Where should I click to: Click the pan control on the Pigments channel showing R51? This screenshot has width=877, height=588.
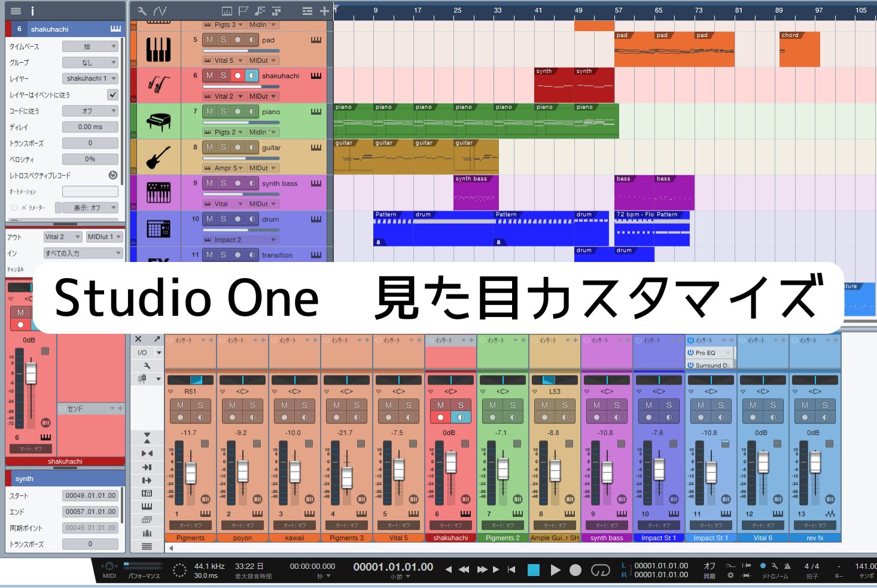point(190,380)
